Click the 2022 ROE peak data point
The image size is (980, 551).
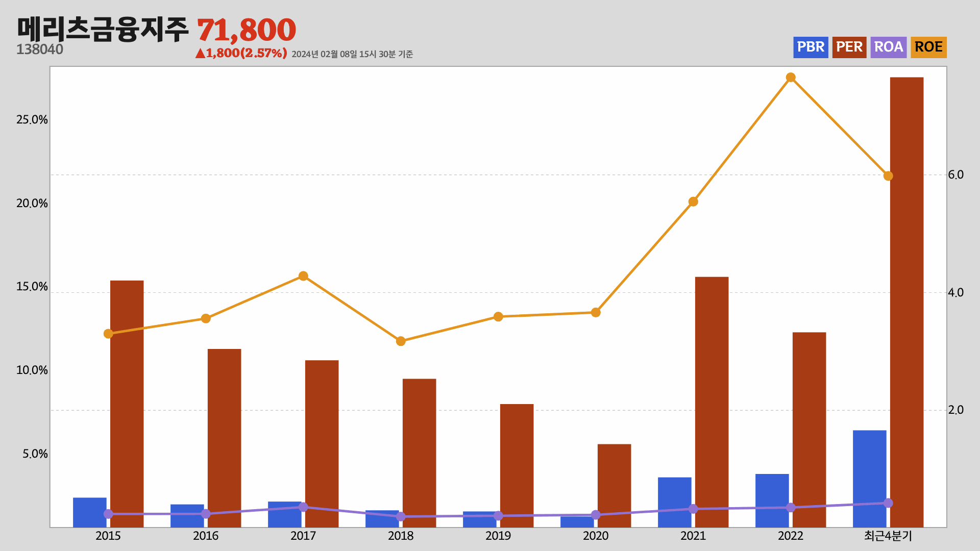(791, 78)
